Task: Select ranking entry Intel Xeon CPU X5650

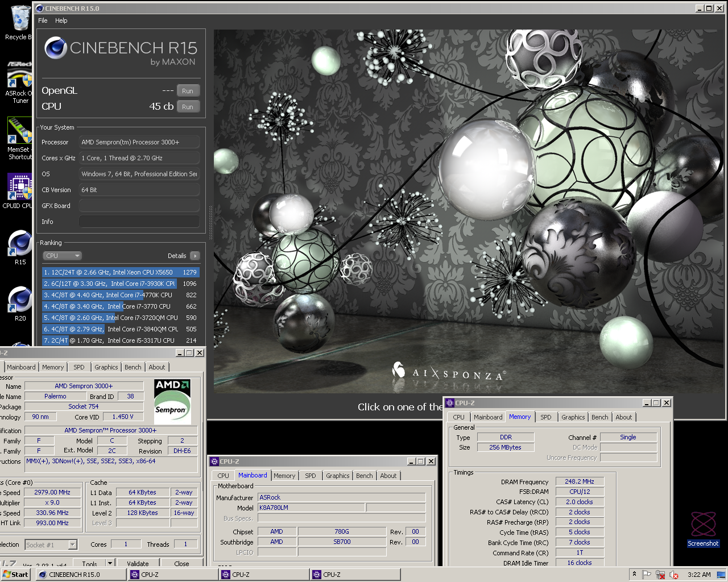Action: tap(121, 272)
